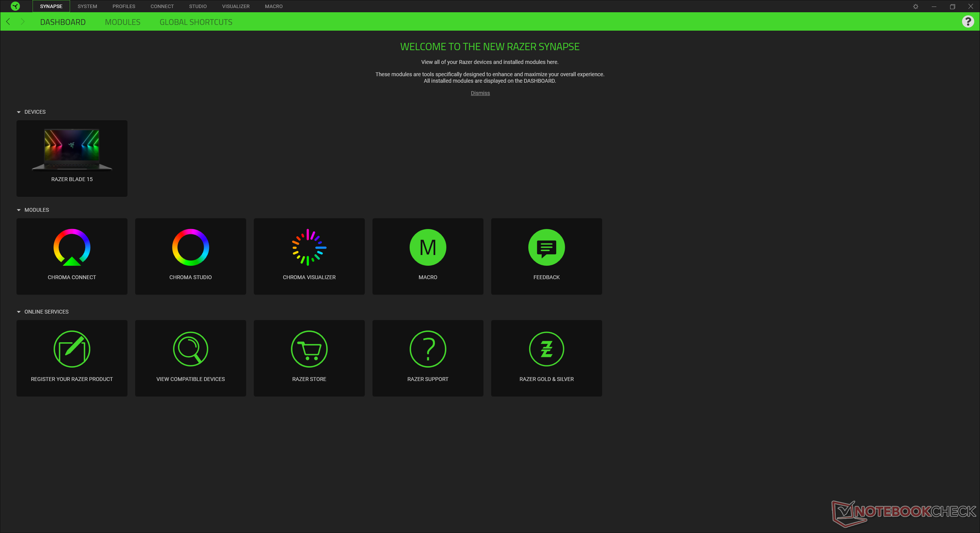Click the Chroma Studio label

190,277
